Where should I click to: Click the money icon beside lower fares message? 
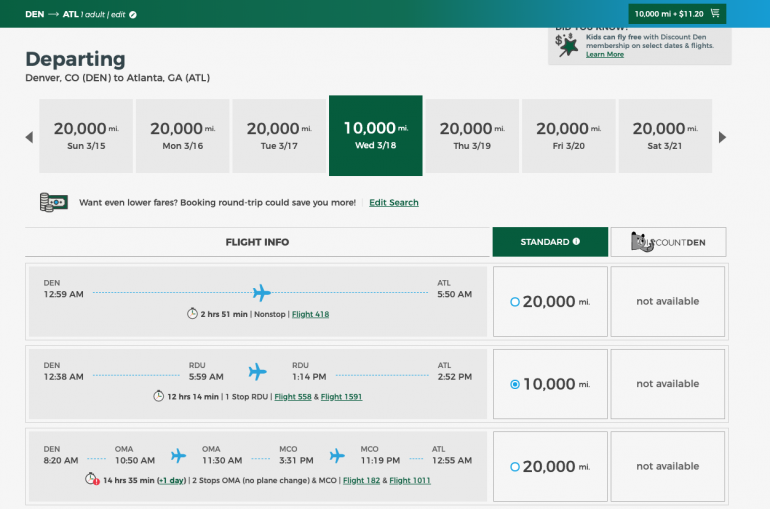53,202
